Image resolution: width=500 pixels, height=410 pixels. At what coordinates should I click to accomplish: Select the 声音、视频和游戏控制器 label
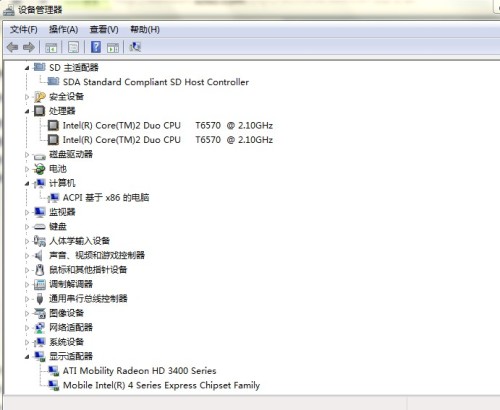[97, 255]
